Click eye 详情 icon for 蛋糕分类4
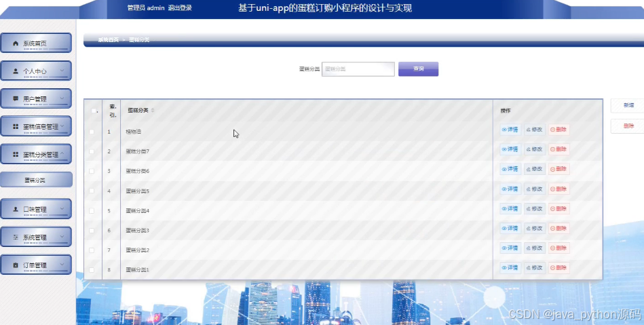The width and height of the screenshot is (644, 325). coord(504,209)
